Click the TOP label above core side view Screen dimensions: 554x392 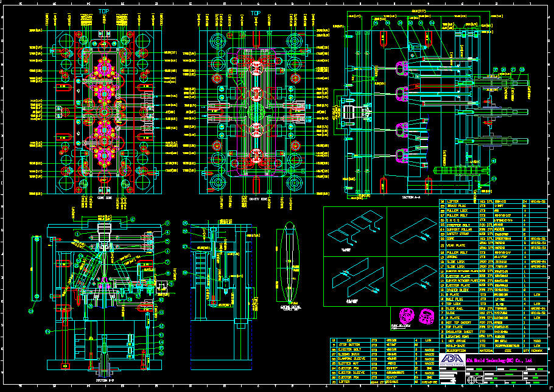(x=104, y=12)
